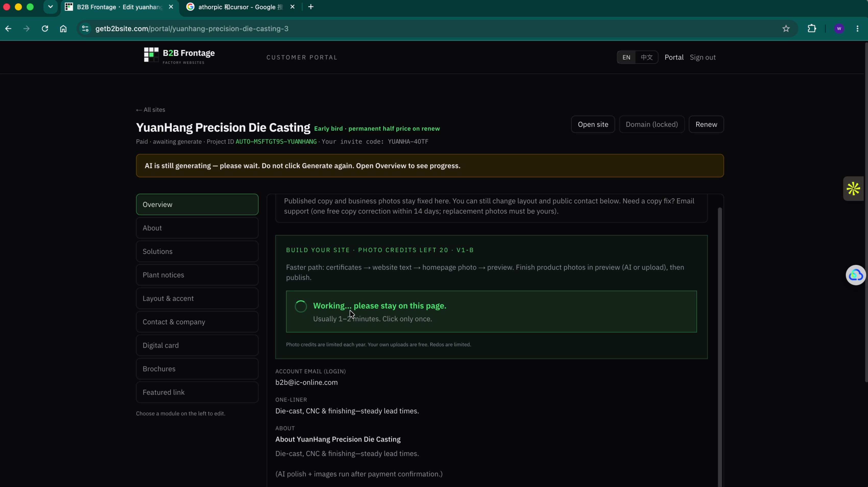
Task: Click the AI is still generating banner
Action: 430,166
